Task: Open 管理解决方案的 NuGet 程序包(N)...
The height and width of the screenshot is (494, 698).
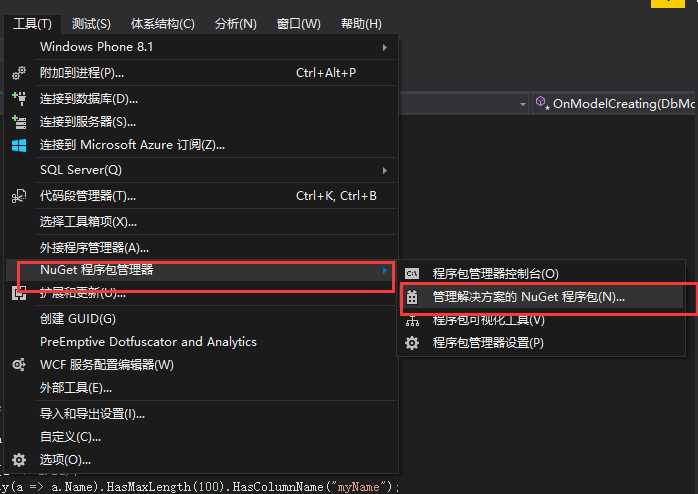Action: click(x=542, y=297)
